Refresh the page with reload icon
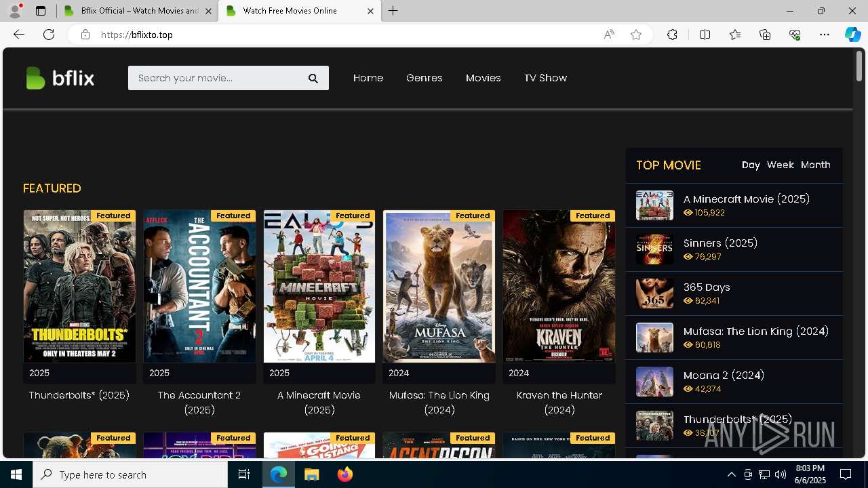Image resolution: width=868 pixels, height=488 pixels. [49, 35]
